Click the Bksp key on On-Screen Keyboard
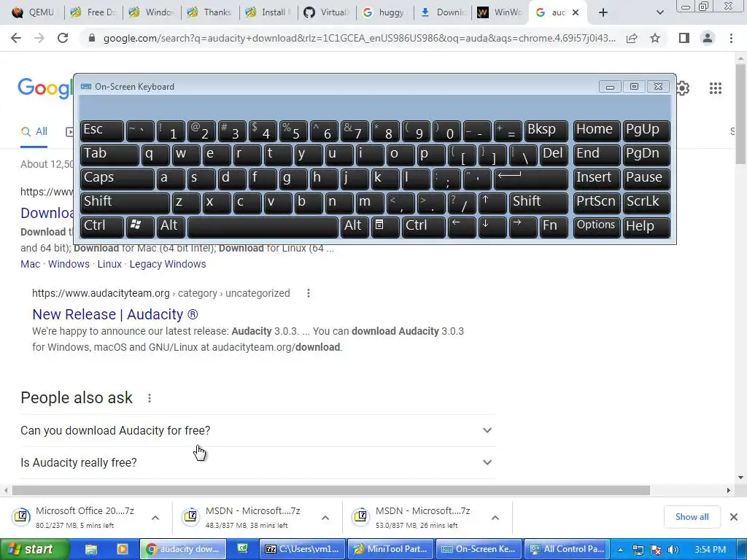The height and width of the screenshot is (560, 747). pyautogui.click(x=546, y=131)
